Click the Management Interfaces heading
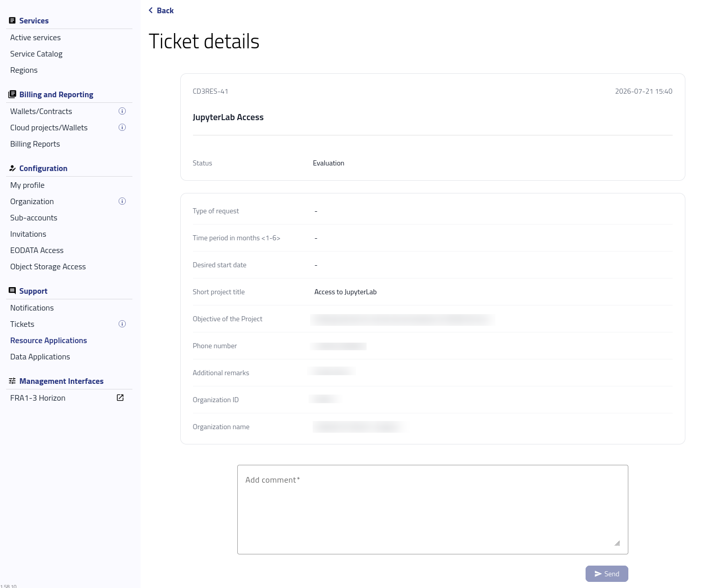720x588 pixels. (62, 381)
